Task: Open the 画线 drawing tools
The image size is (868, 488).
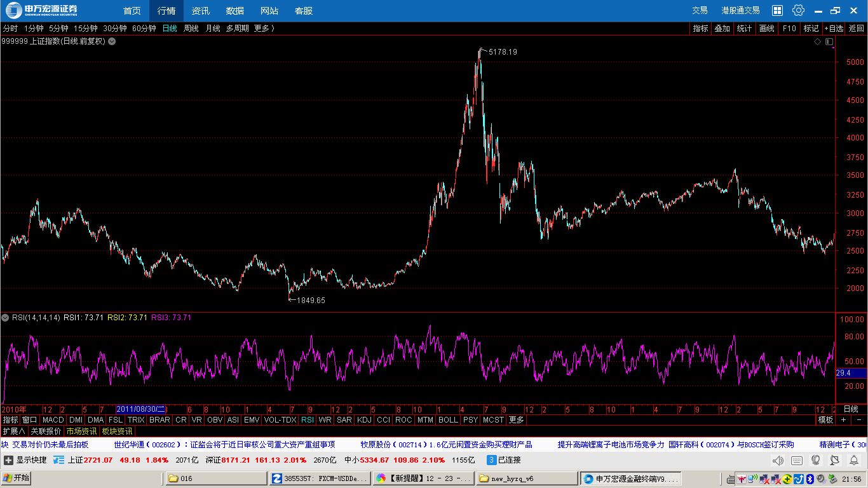Action: [767, 29]
